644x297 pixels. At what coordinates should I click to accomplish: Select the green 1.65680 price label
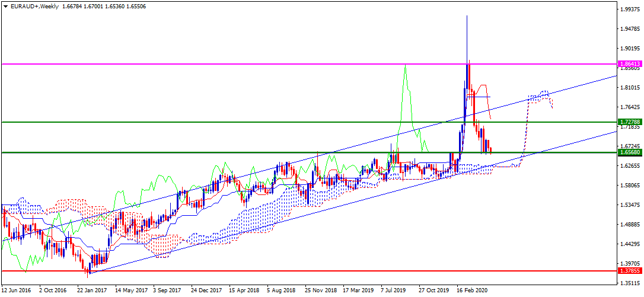tap(630, 152)
